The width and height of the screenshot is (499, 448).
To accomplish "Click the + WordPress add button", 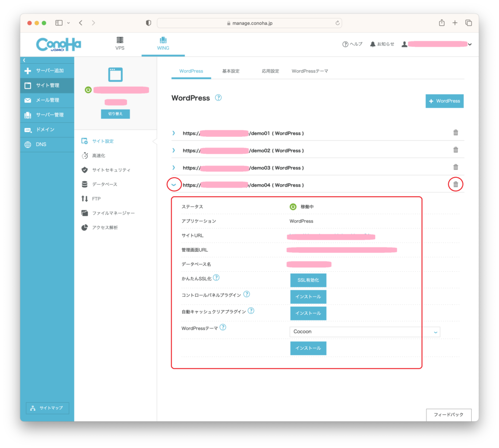I will tap(444, 101).
